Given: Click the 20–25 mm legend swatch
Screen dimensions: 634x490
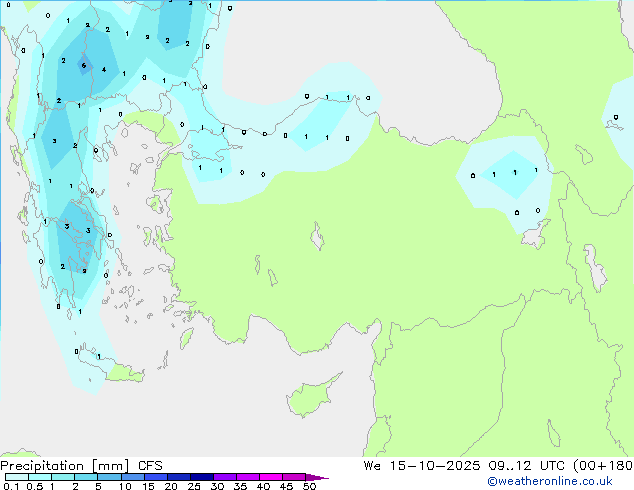Looking at the screenshot, I should 179,477.
